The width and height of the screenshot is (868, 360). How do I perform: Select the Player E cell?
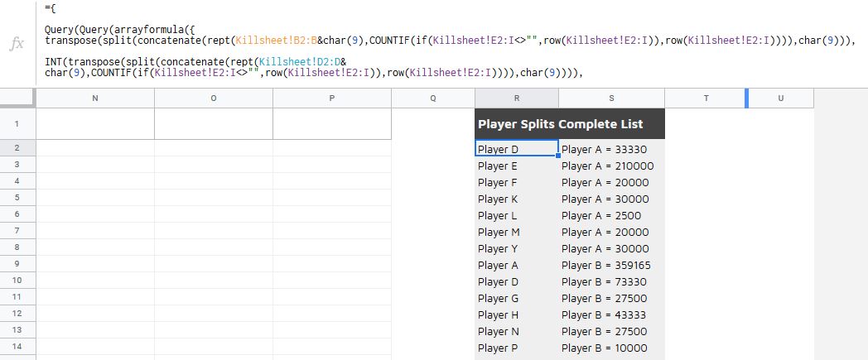click(x=517, y=165)
